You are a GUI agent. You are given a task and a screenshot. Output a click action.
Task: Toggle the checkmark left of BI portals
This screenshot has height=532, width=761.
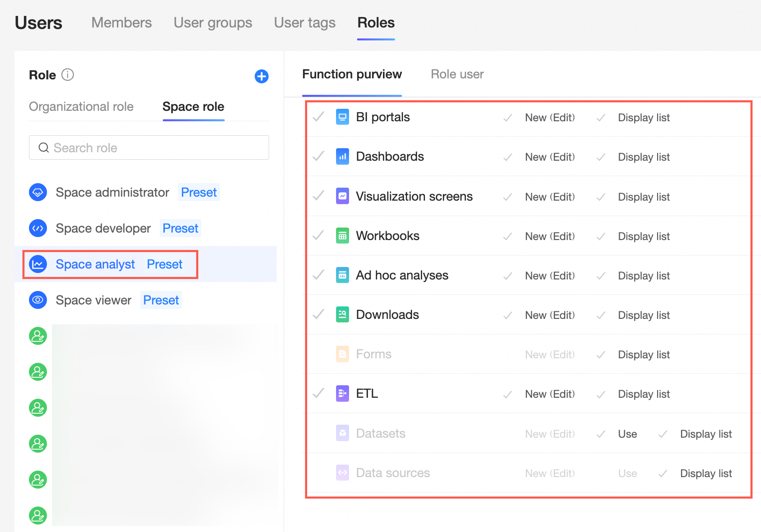click(319, 117)
